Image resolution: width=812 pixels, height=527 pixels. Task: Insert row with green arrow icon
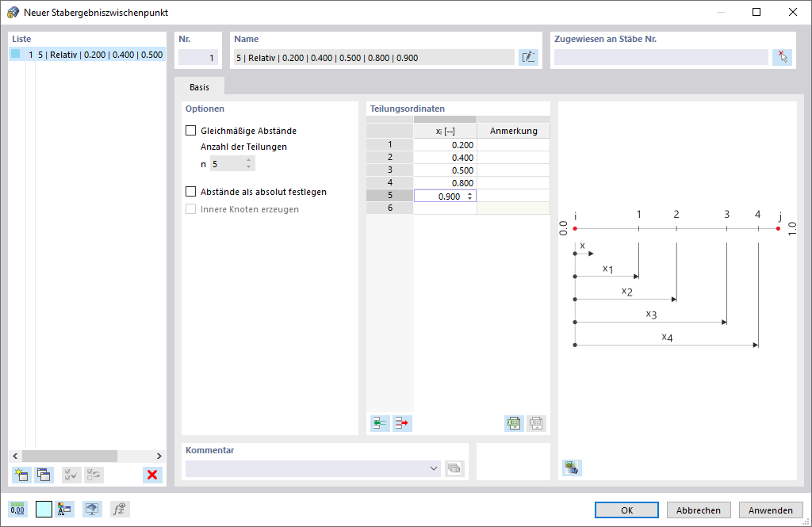[x=380, y=423]
